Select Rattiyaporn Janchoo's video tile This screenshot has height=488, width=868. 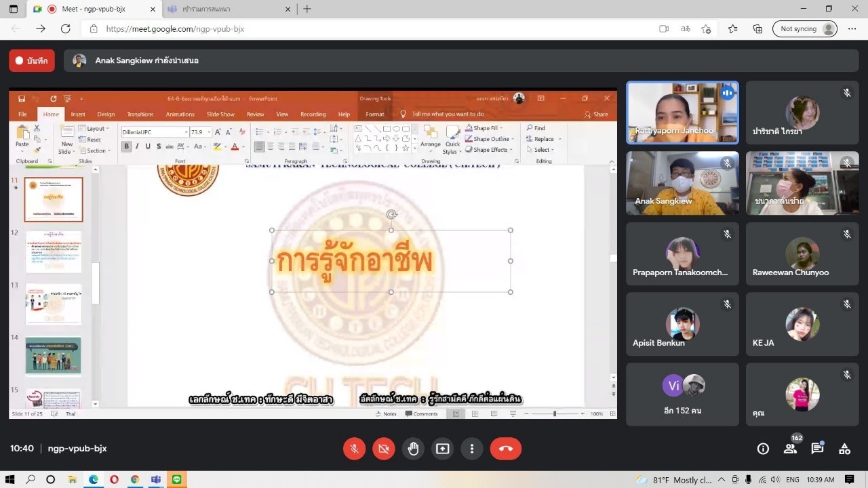click(x=682, y=113)
